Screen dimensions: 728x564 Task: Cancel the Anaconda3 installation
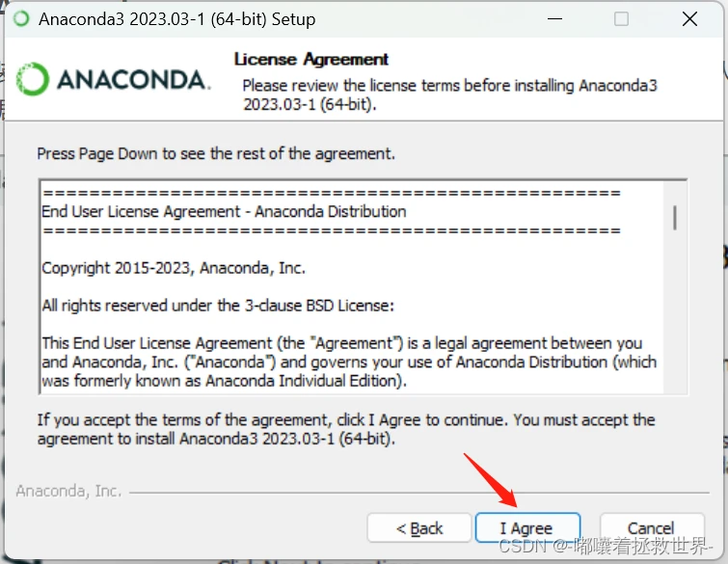pos(652,527)
